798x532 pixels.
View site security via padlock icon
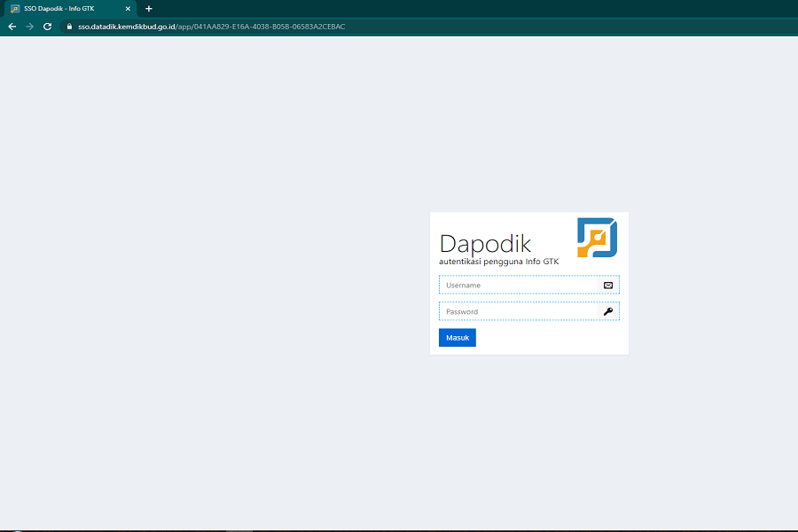[x=70, y=27]
